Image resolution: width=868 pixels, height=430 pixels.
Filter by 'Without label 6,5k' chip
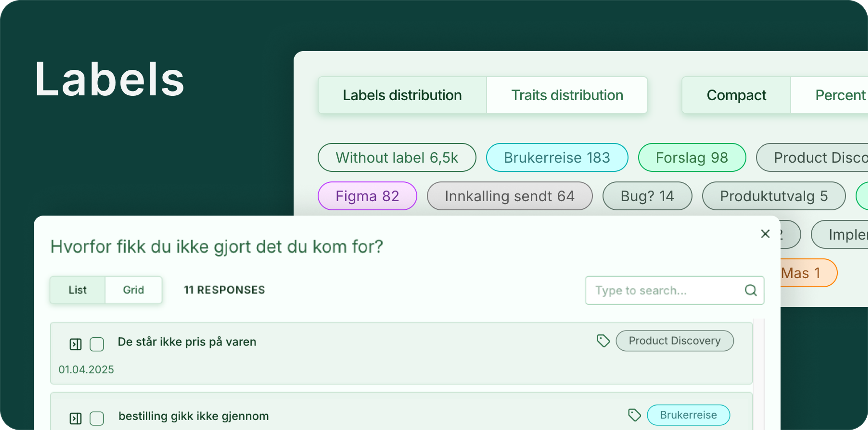(x=397, y=157)
